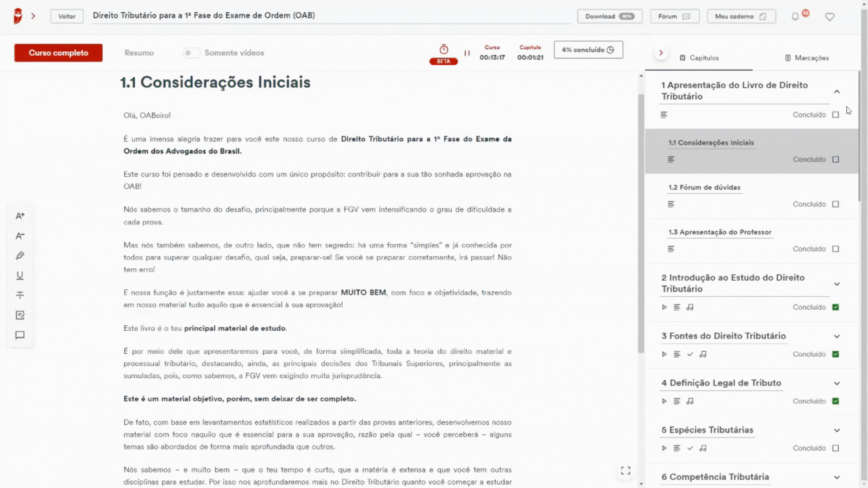Image resolution: width=868 pixels, height=488 pixels.
Task: Click scroll-down arrow of content scrollbar
Action: click(x=641, y=484)
